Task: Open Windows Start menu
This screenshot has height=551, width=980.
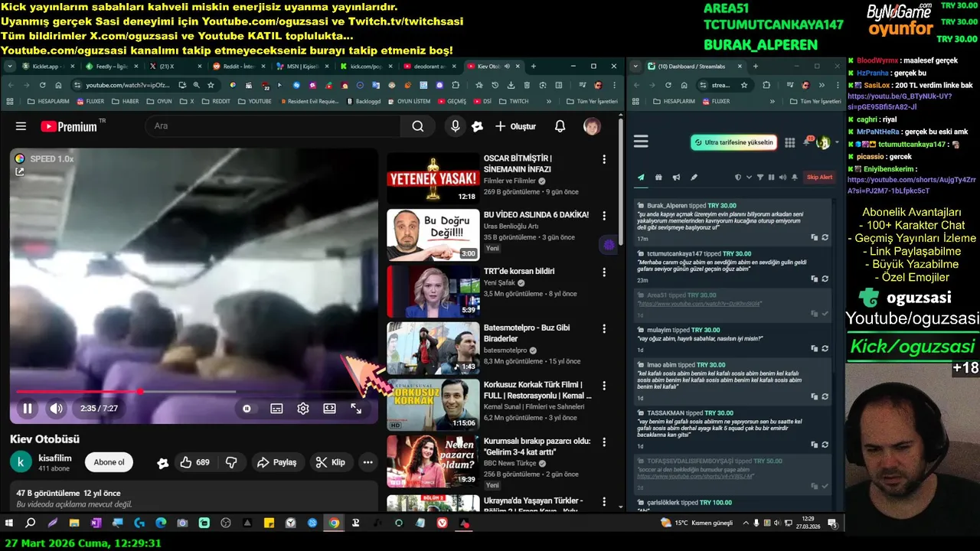Action: coord(9,523)
